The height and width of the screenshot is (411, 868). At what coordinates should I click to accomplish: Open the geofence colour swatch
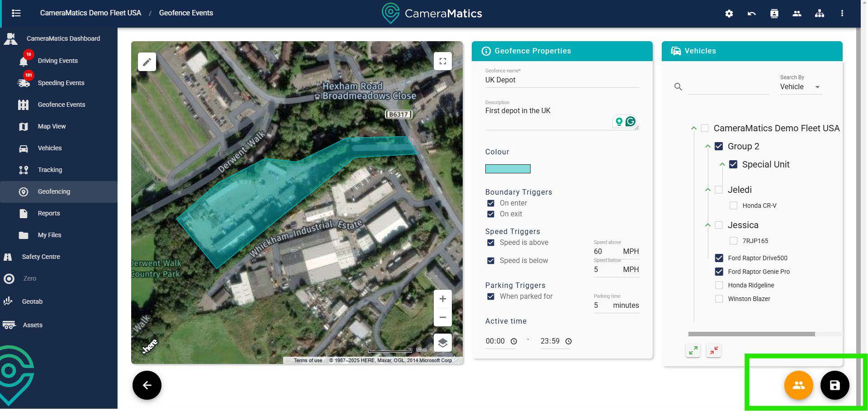click(508, 169)
